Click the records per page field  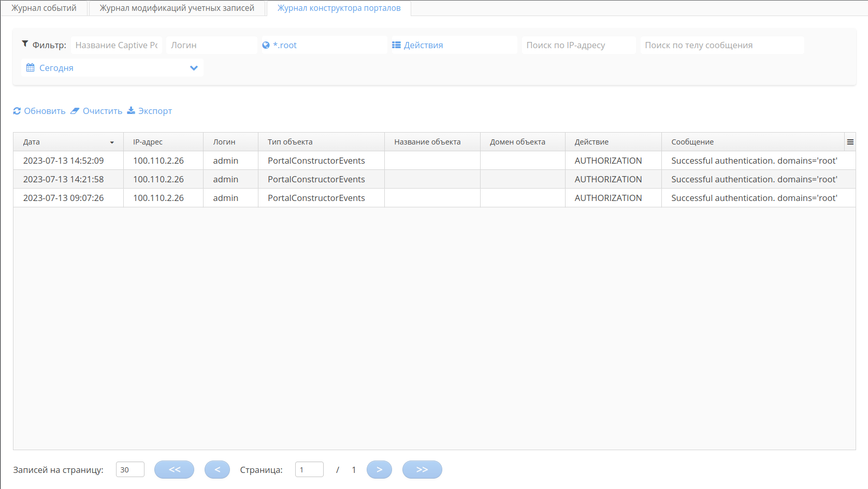[x=130, y=470]
